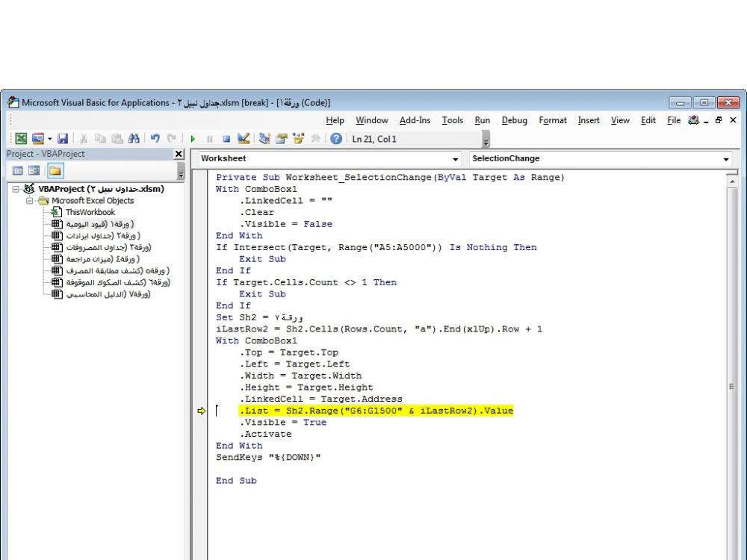Viewport: 747px width, 560px height.
Task: Click the 'Private Sub Worksheet_SelectionChange' line
Action: pyautogui.click(x=390, y=178)
